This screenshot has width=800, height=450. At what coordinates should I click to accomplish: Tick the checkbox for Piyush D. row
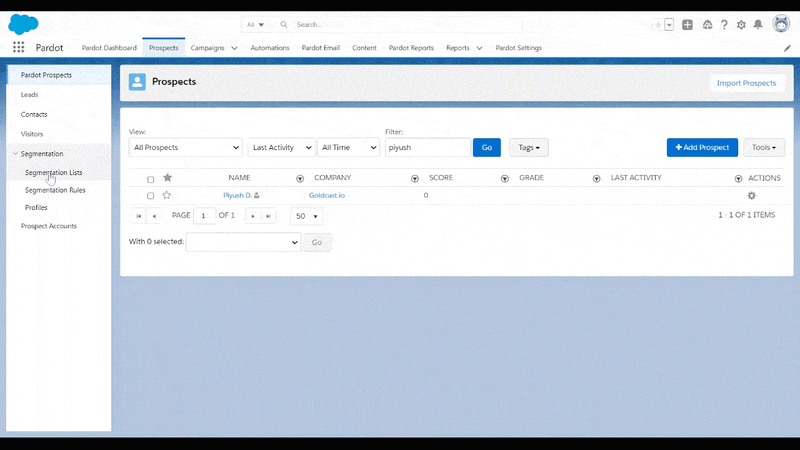151,195
